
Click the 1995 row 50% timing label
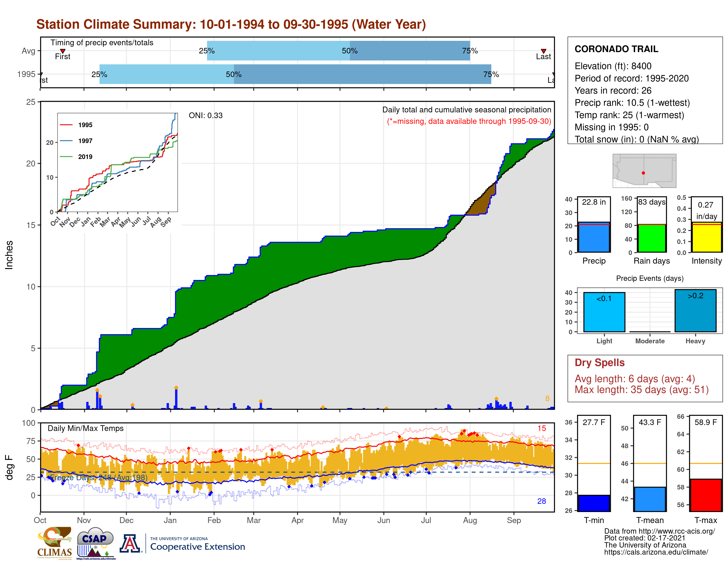[234, 74]
